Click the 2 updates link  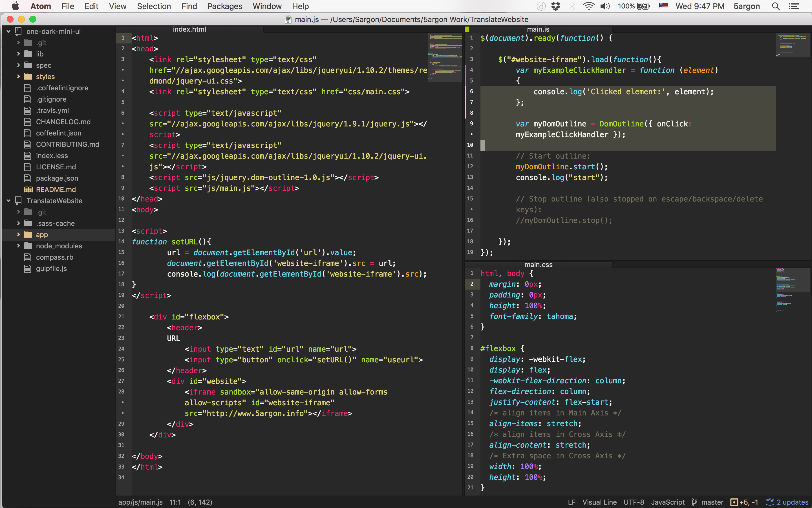tap(792, 502)
